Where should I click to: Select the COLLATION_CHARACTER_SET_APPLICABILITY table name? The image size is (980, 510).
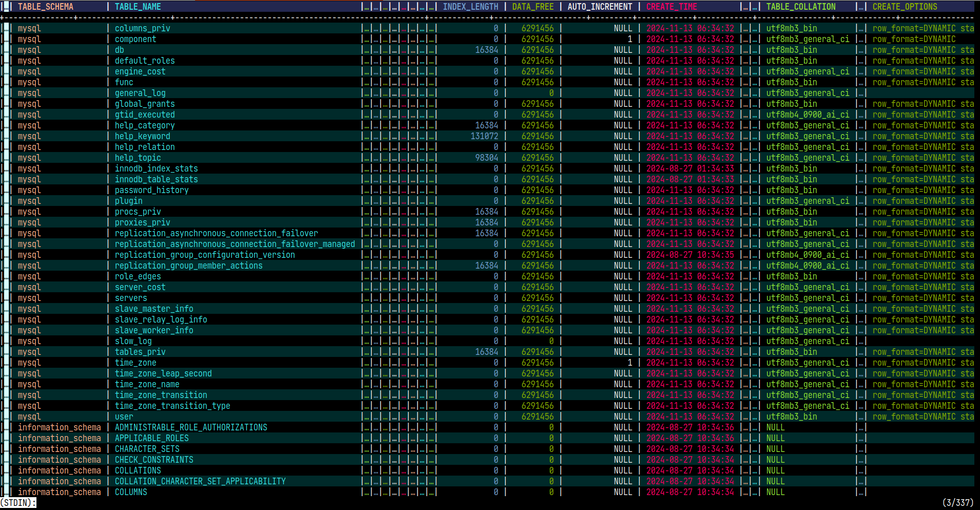pyautogui.click(x=200, y=481)
